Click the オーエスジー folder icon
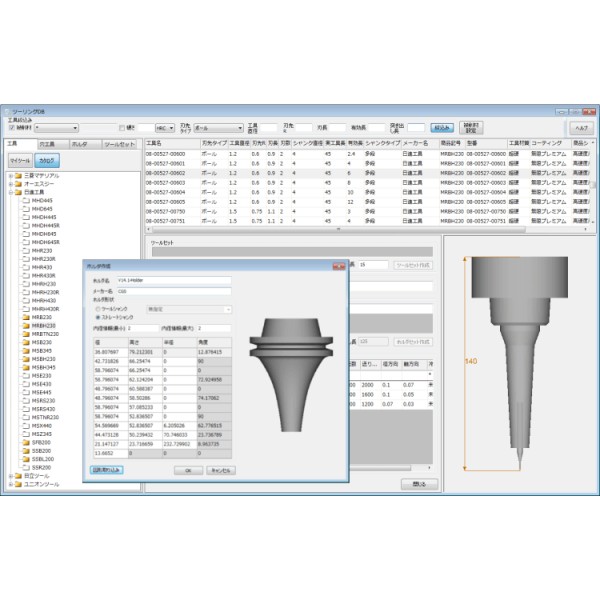 18,184
